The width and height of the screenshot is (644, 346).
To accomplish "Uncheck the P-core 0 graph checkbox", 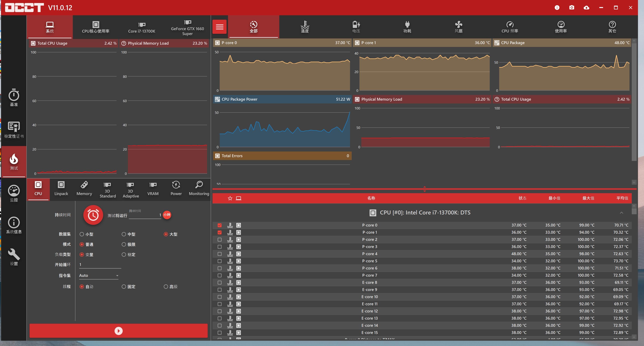I will pos(220,225).
